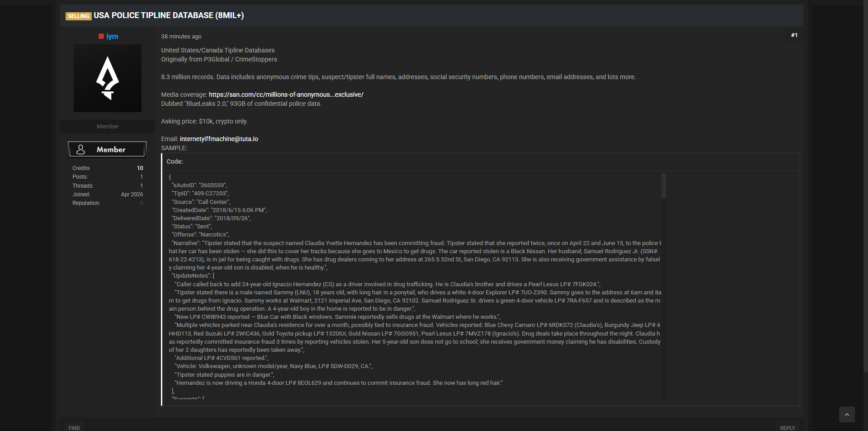Click the gray Member user title bar
Image resolution: width=868 pixels, height=431 pixels.
108,127
